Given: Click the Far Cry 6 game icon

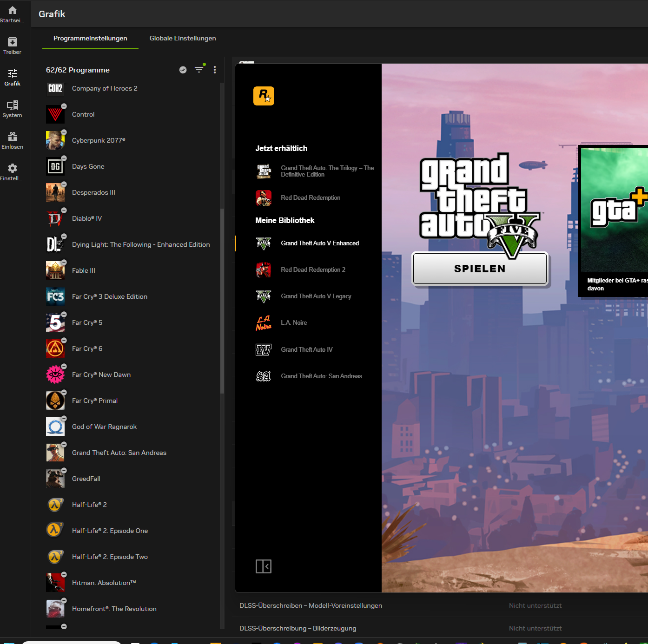Looking at the screenshot, I should coord(55,348).
